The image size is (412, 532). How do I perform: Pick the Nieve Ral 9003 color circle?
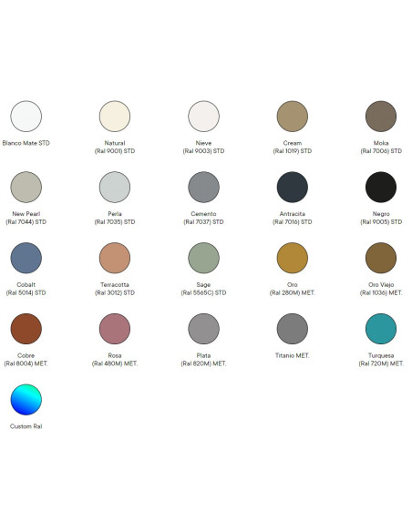pos(203,117)
